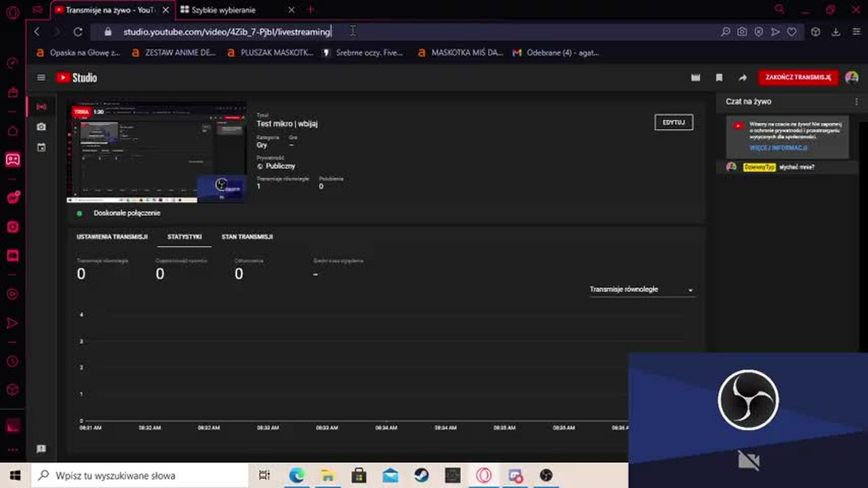Open the Więcej informacji link in chat
The image size is (868, 488).
tap(778, 148)
